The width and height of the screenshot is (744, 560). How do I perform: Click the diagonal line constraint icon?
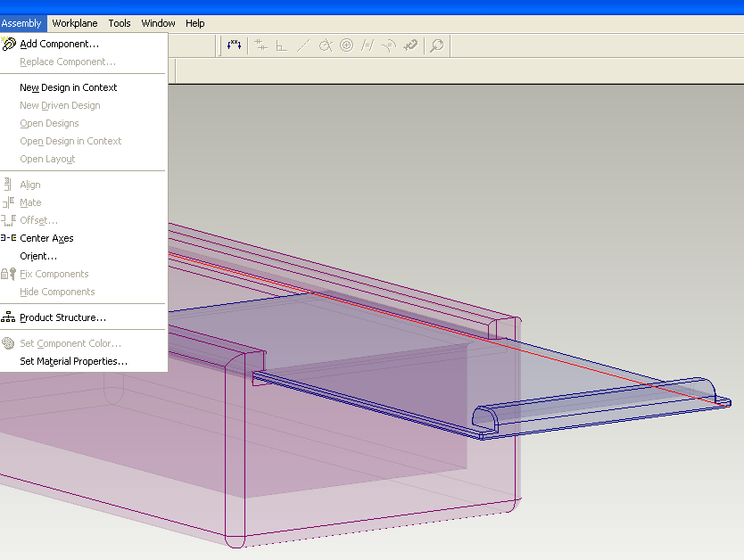303,45
